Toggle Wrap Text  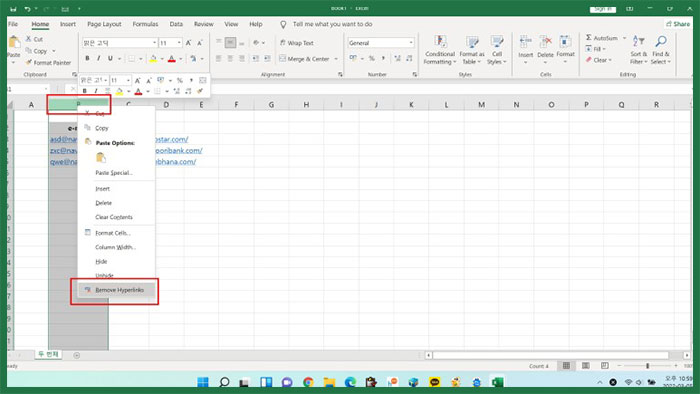[x=296, y=43]
